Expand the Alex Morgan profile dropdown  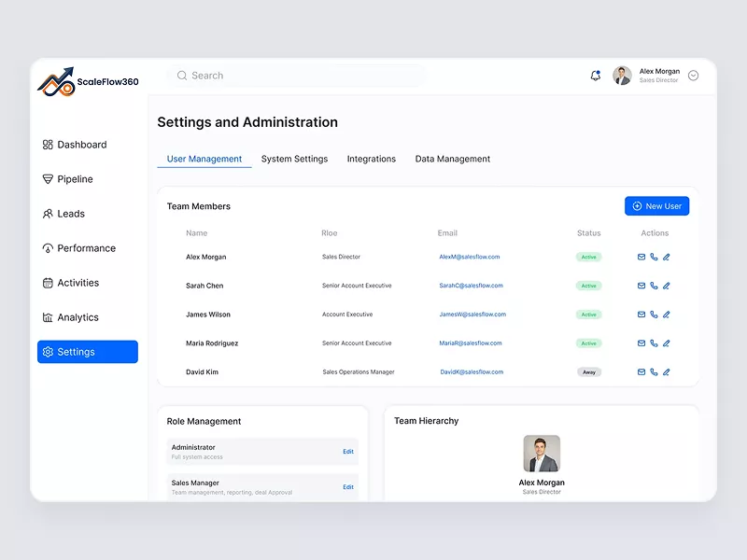pos(693,76)
